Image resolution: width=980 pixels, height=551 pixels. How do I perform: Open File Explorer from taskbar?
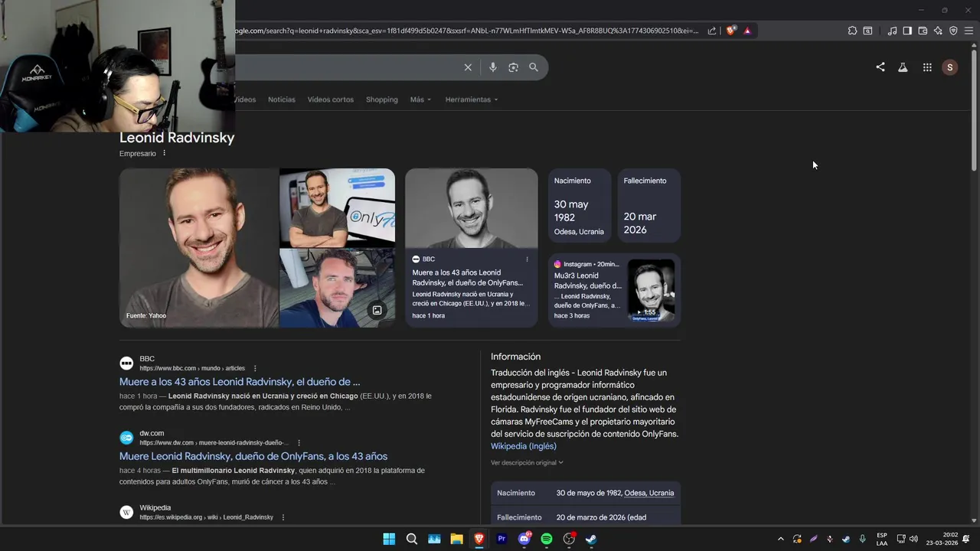(456, 539)
